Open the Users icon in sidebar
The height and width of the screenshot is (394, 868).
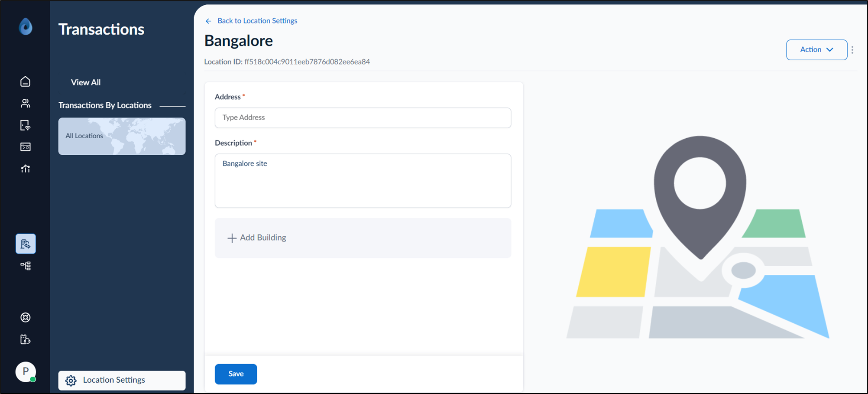click(x=26, y=103)
